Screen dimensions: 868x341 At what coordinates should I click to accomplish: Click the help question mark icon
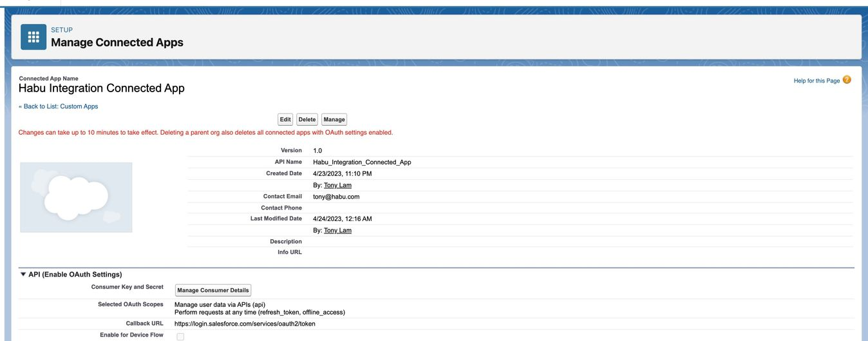[x=847, y=80]
